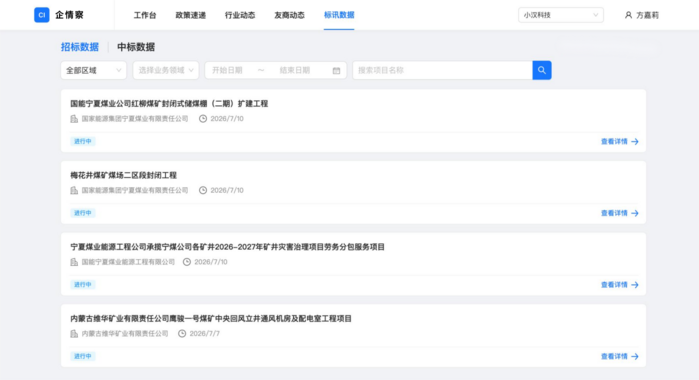
Task: Open the 工作台 nav tab
Action: click(145, 15)
